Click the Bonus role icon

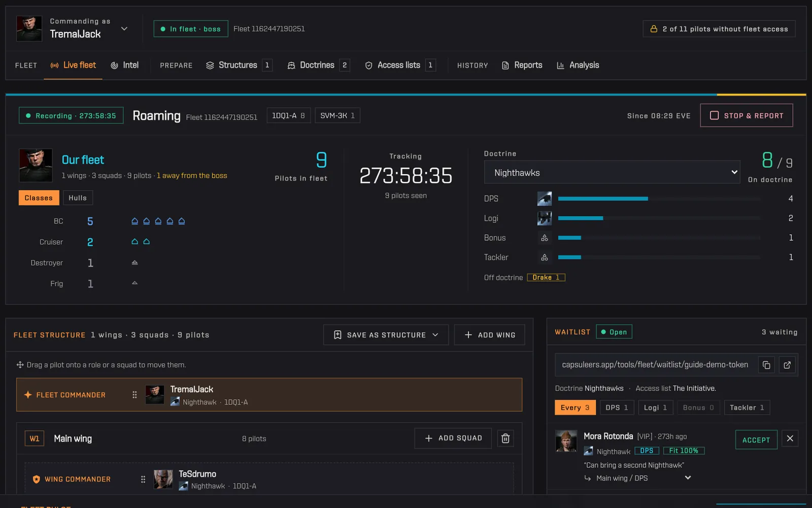(545, 238)
